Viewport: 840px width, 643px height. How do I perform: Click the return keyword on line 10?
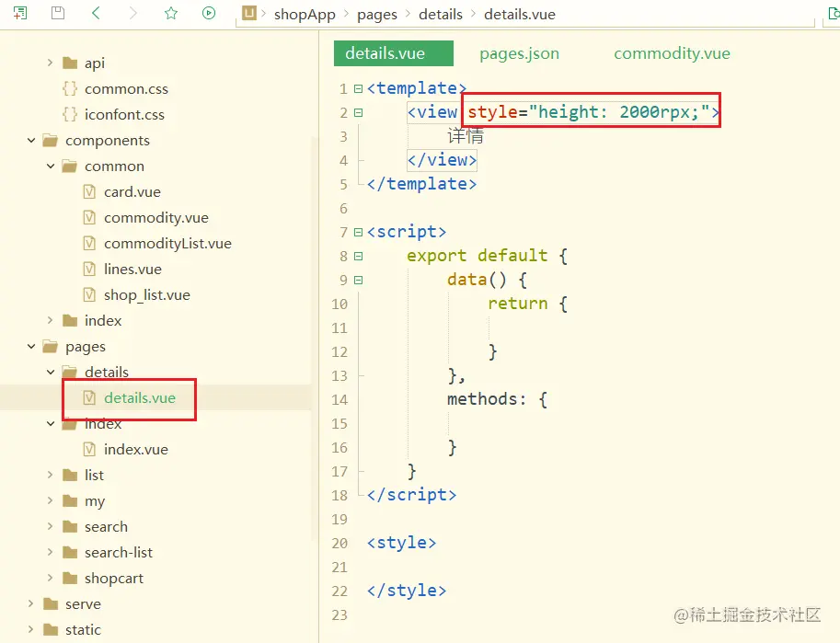tap(517, 304)
